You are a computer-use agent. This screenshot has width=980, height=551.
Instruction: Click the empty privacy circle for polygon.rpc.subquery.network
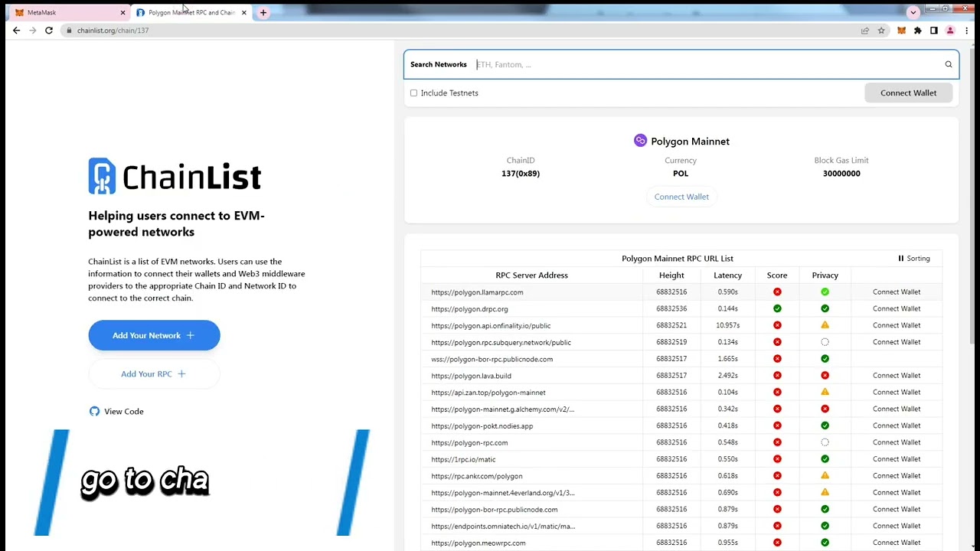825,342
